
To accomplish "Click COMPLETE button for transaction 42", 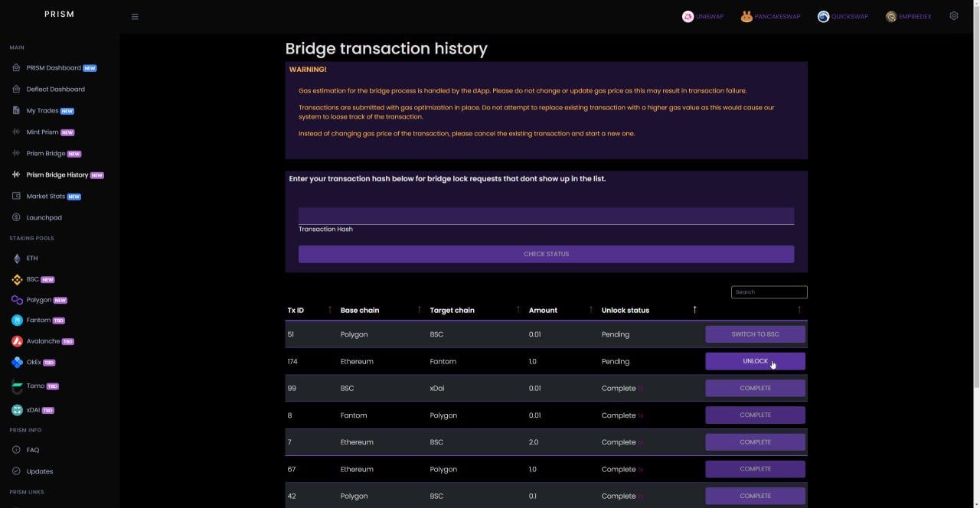I will point(755,496).
